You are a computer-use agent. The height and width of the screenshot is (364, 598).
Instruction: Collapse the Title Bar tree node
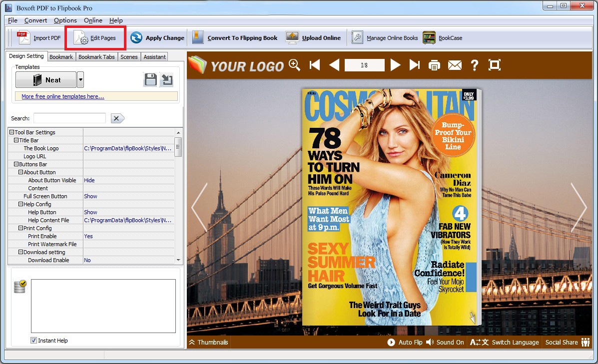16,140
